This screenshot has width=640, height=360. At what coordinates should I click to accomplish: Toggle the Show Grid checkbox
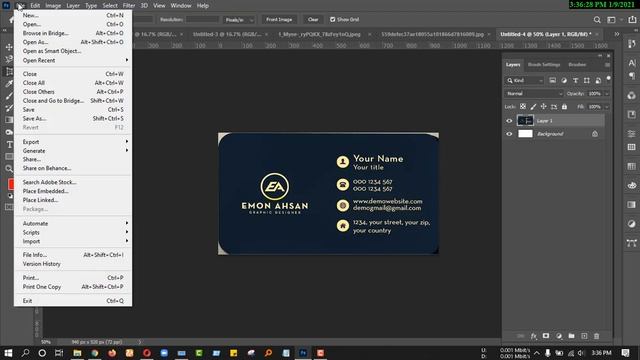click(333, 19)
